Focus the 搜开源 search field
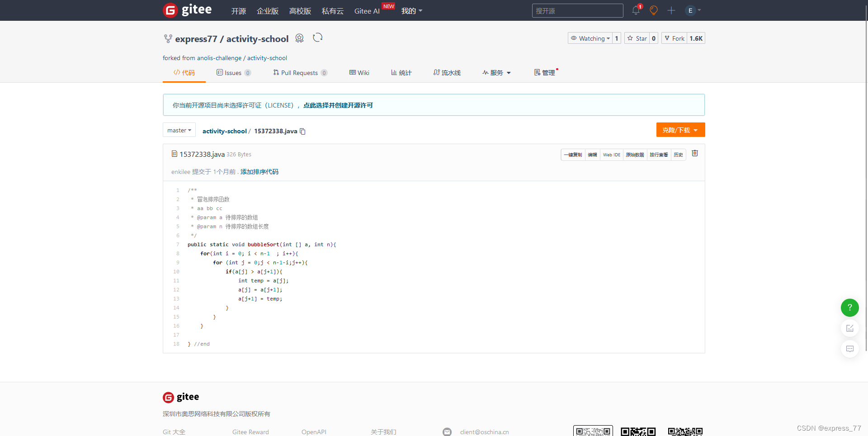The image size is (868, 436). 577,10
